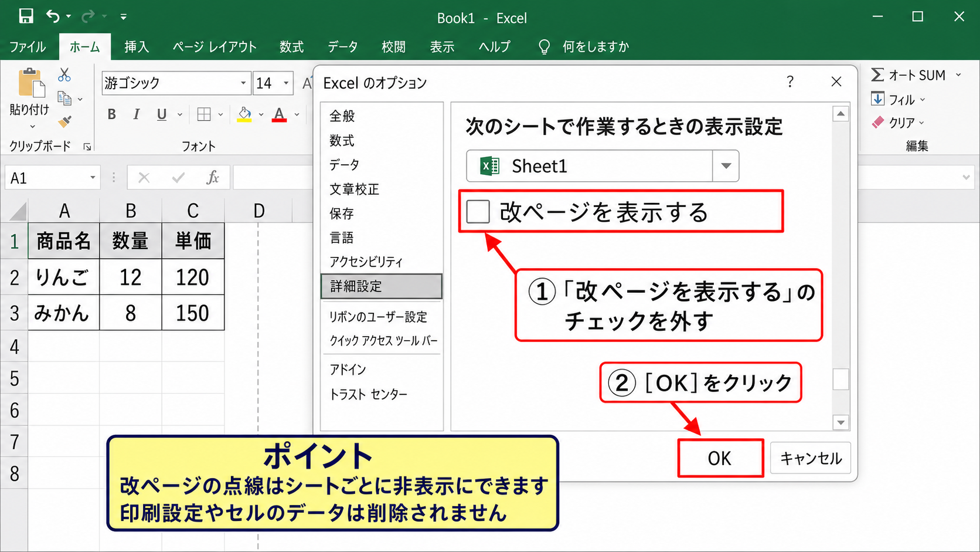Select 数式 in options category list
The image size is (980, 552).
pos(342,141)
